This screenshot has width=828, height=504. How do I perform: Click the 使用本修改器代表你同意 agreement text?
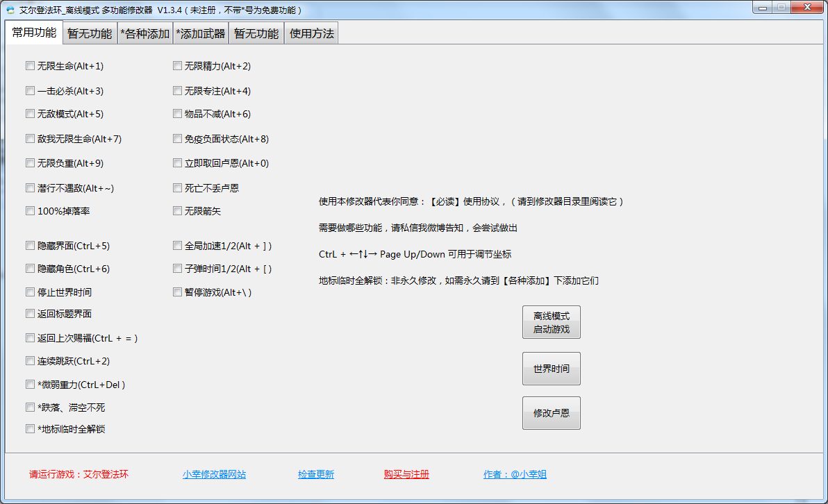(471, 201)
